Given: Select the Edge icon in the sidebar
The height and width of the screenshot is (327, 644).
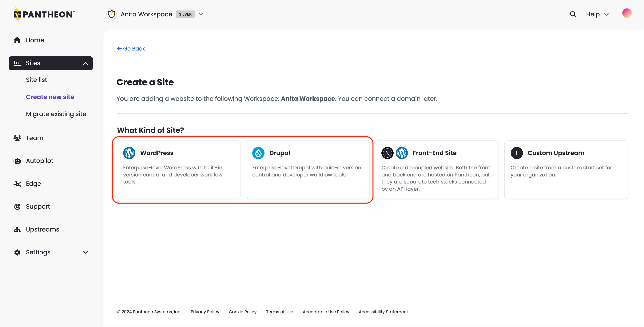Looking at the screenshot, I should coord(17,184).
